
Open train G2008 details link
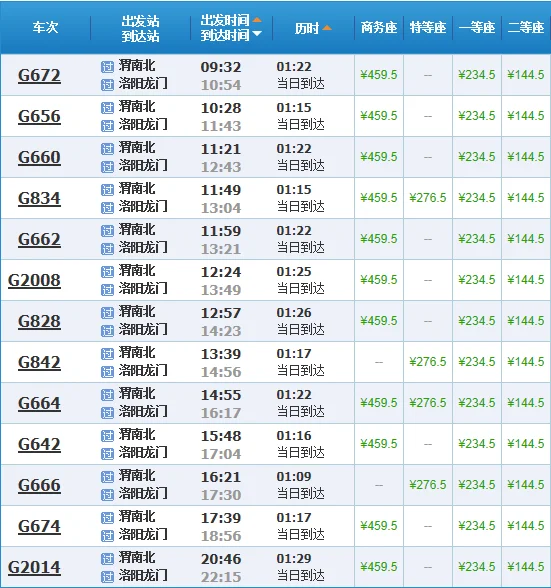pyautogui.click(x=34, y=280)
